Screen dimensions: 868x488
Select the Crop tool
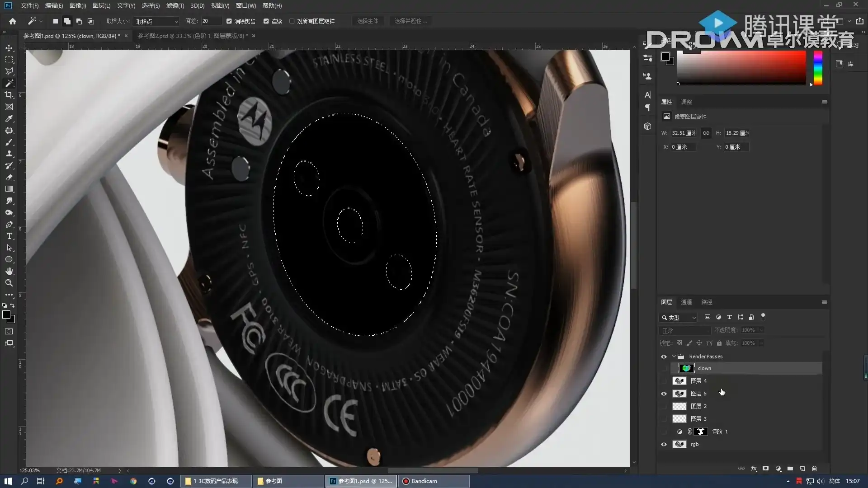click(x=9, y=95)
